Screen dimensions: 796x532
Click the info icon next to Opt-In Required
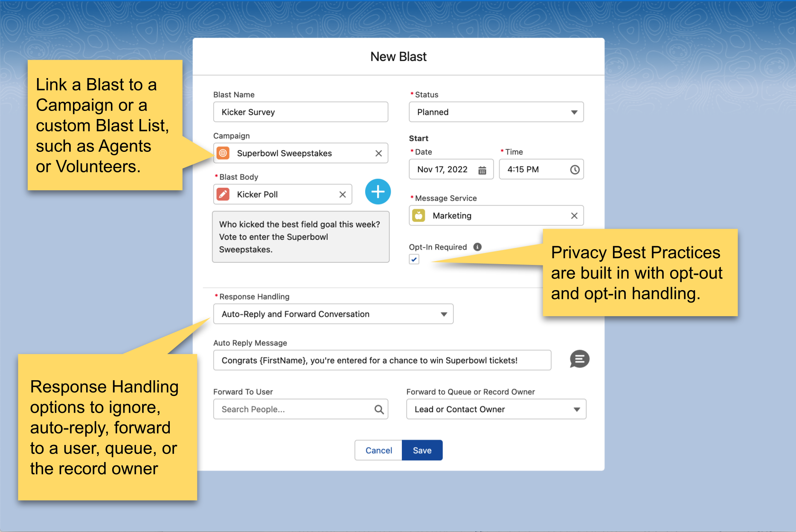tap(477, 247)
